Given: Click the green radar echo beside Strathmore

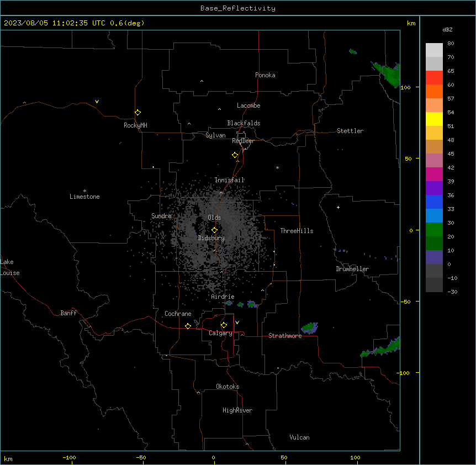Looking at the screenshot, I should (x=310, y=328).
